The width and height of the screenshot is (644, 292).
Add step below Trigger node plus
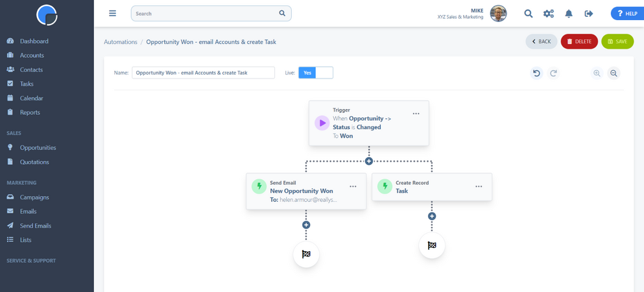click(x=369, y=162)
